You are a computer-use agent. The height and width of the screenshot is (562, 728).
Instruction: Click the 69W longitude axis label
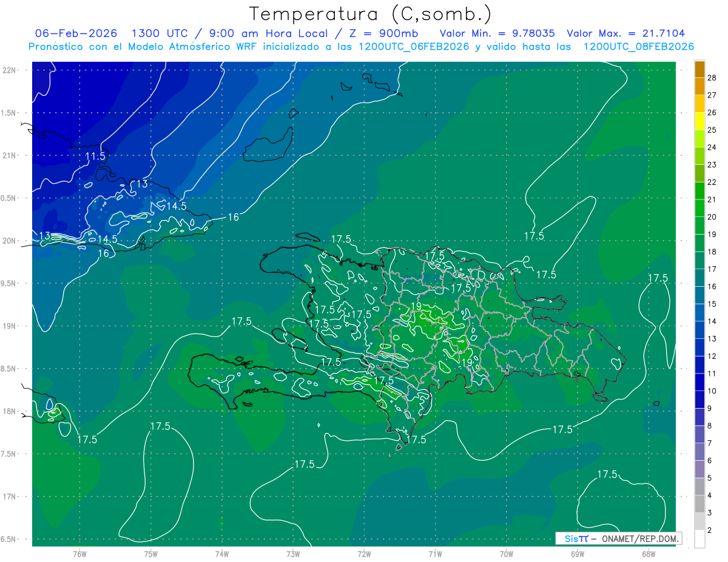point(578,554)
